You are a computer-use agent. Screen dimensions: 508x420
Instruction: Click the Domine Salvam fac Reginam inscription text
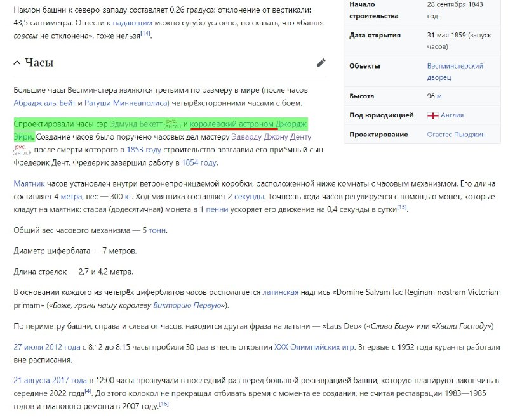(257, 299)
